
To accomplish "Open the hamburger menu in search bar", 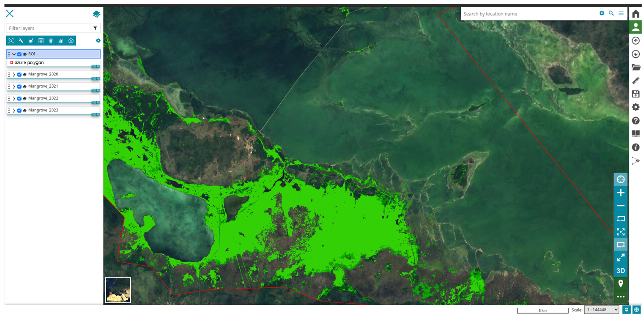I will pos(621,14).
